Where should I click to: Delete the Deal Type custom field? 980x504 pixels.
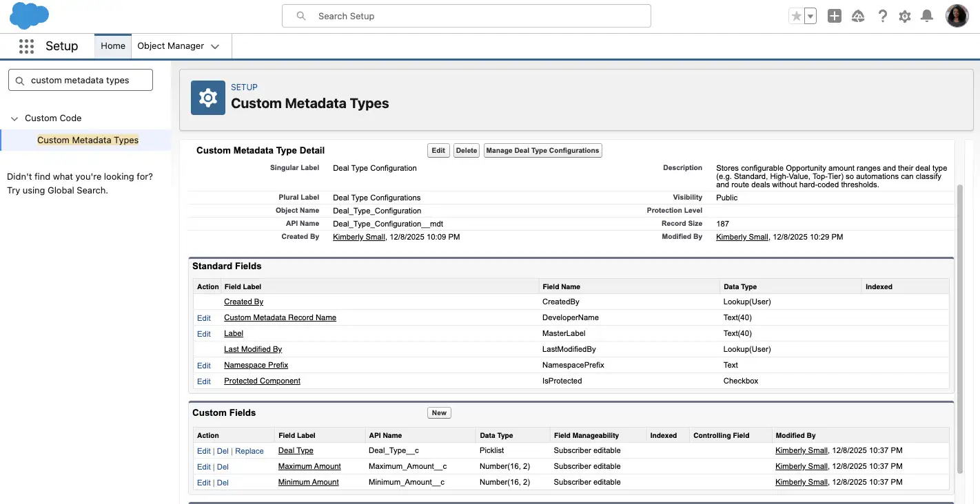[223, 451]
